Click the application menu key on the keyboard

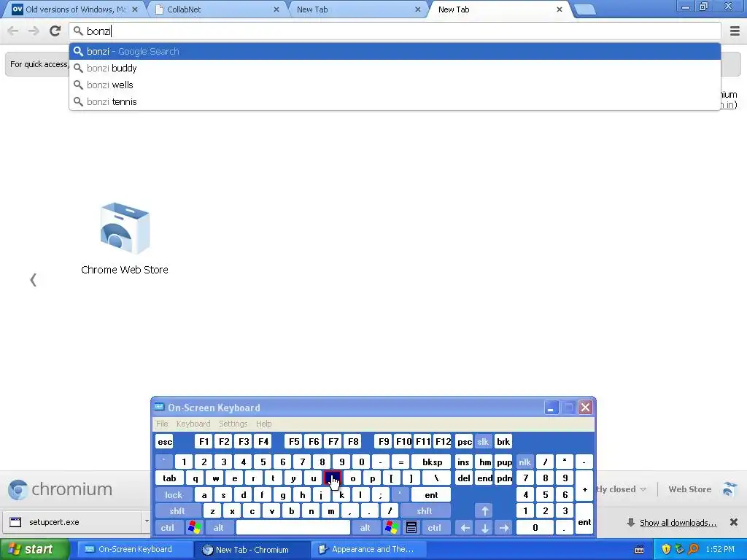[x=411, y=528]
